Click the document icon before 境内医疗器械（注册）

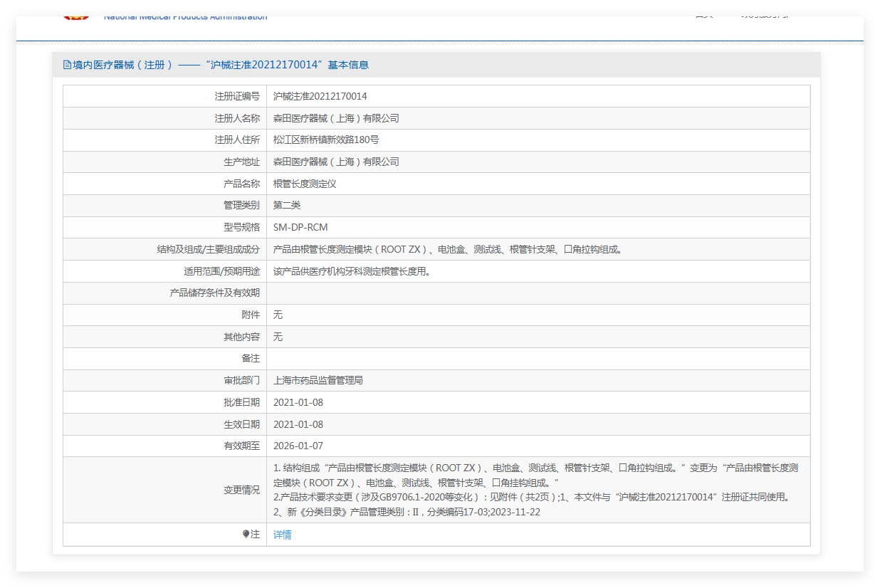click(x=67, y=65)
